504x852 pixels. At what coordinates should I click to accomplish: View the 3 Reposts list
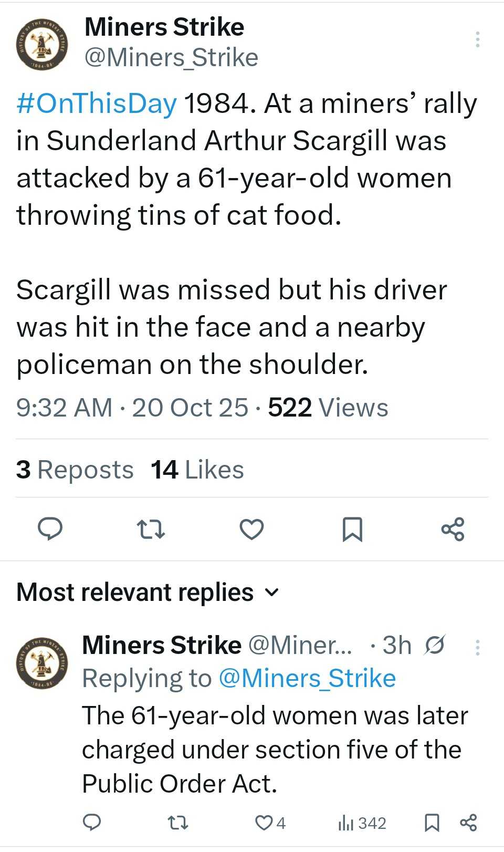coord(75,470)
